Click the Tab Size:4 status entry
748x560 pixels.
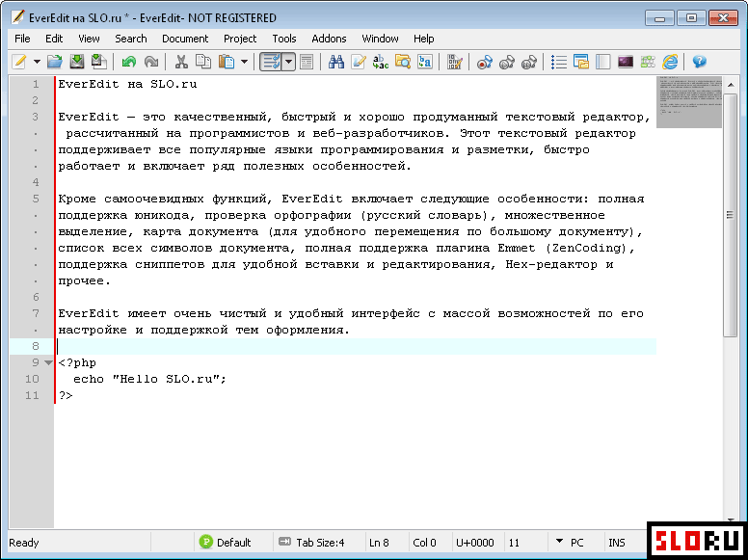(311, 543)
